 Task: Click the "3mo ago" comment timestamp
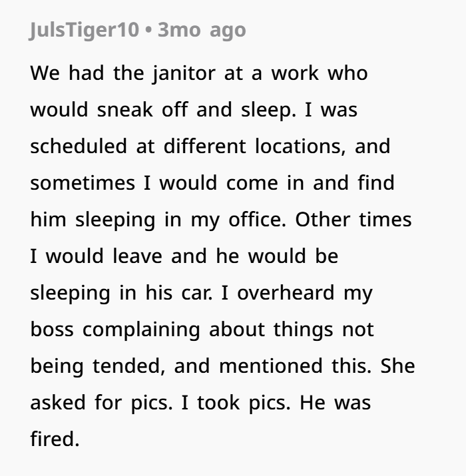coord(202,31)
